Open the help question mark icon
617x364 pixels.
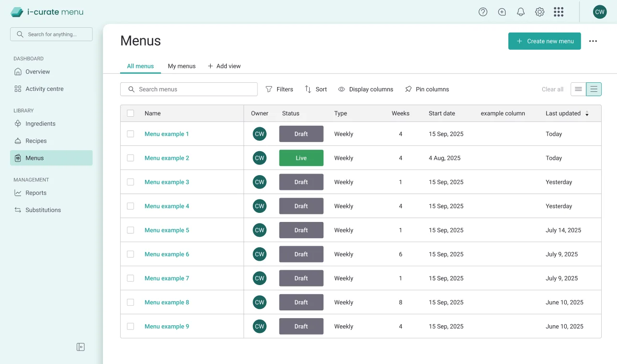(483, 12)
